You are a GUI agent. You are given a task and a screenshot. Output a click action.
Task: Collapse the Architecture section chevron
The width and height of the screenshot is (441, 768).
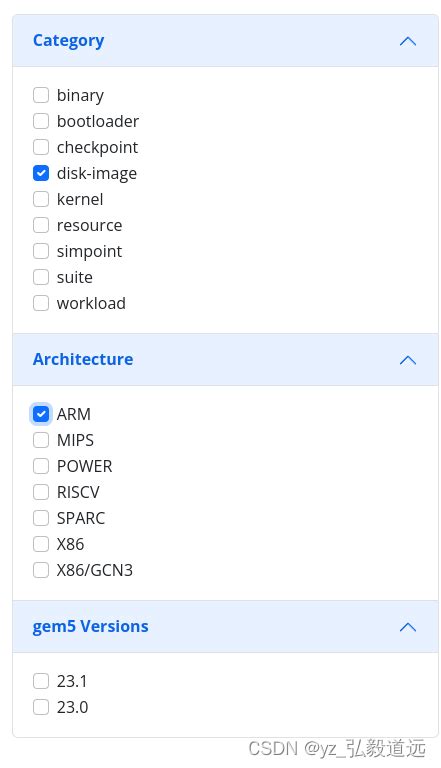coord(408,360)
